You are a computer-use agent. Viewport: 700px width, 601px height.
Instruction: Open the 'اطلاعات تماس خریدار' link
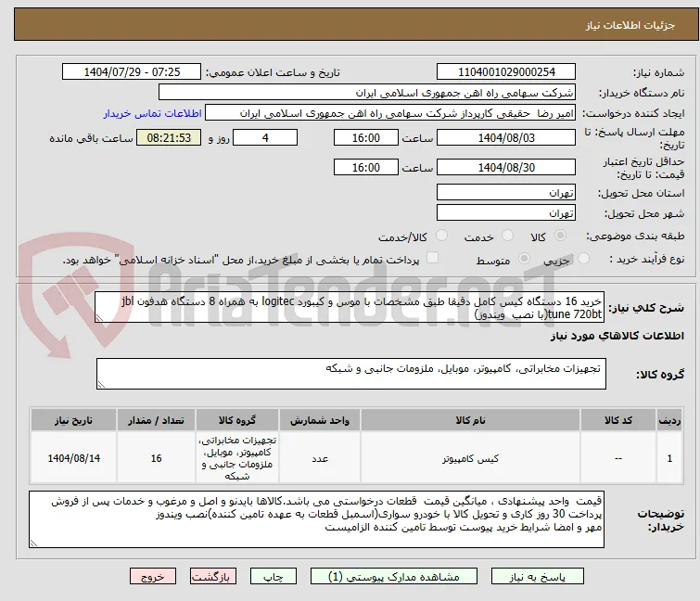pyautogui.click(x=153, y=113)
